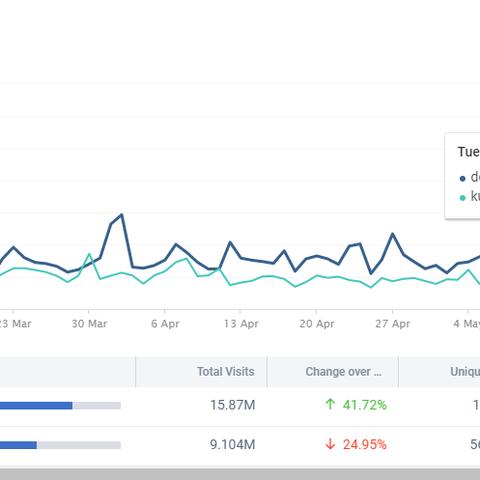Click the 27 Apr date label on axis
The image size is (480, 480).
392,324
